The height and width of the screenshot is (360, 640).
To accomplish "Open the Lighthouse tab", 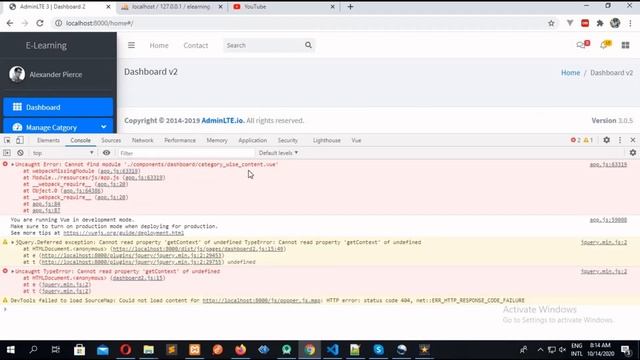I will [x=327, y=140].
